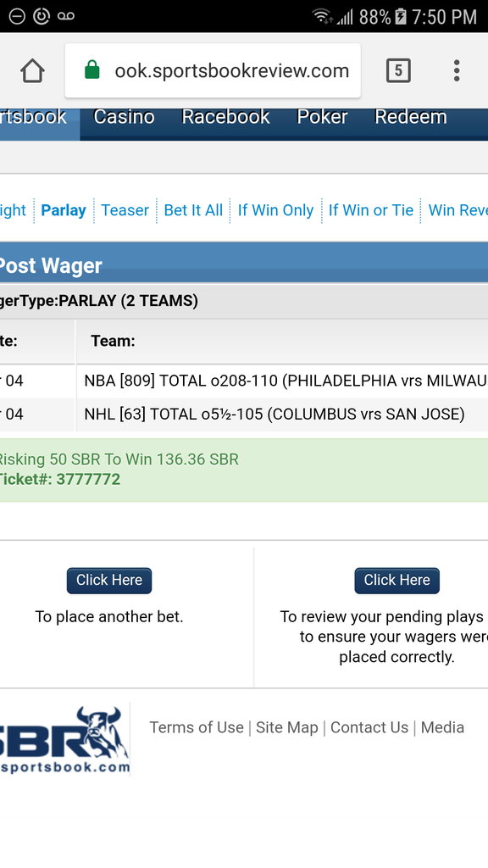Open the Racebook tab

[225, 117]
